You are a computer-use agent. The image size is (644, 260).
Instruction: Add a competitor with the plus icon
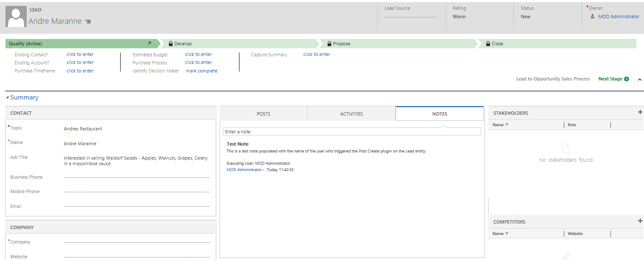click(640, 221)
